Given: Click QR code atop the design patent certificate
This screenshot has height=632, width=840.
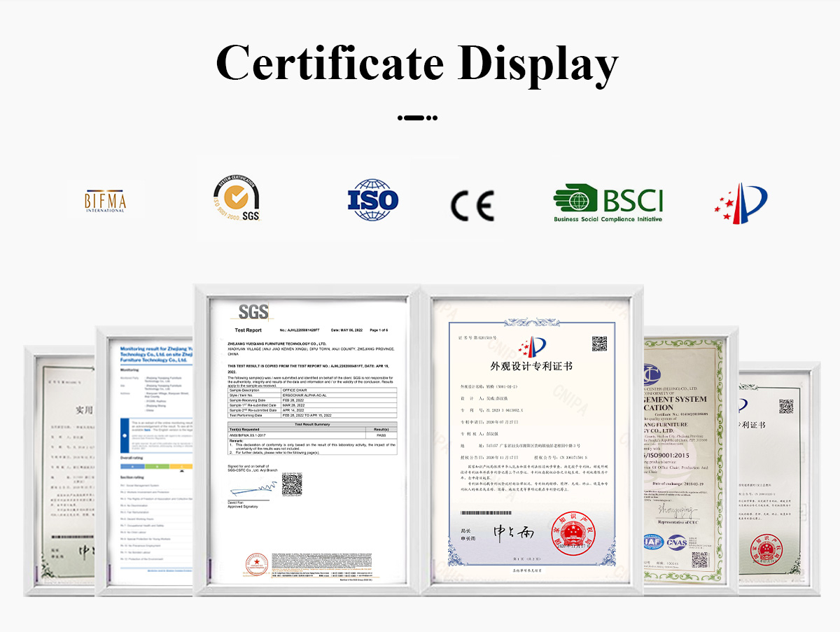Looking at the screenshot, I should pos(599,344).
